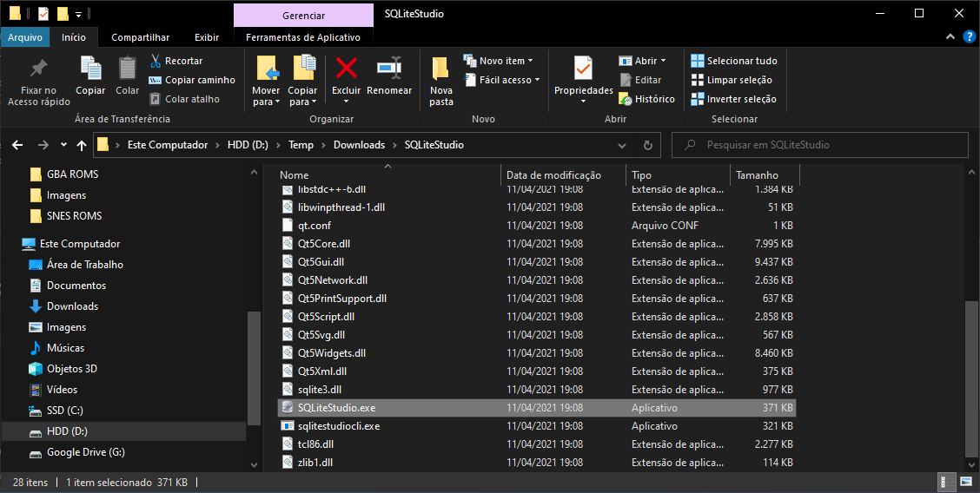980x493 pixels.
Task: Select the SQLiteStudio.exe file
Action: coord(537,408)
